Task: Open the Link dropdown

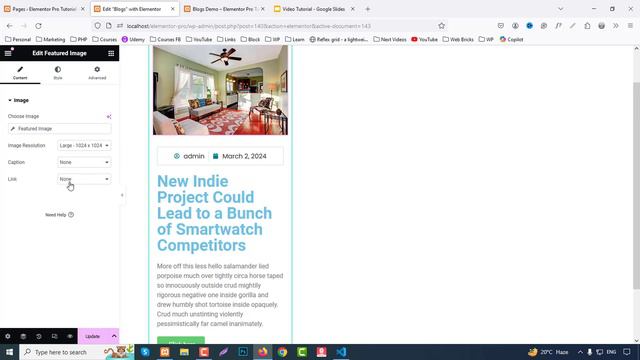Action: click(84, 179)
